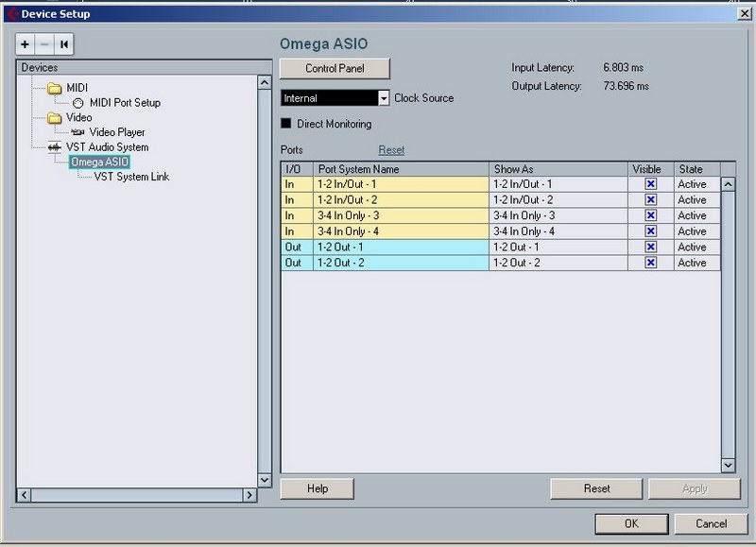Uncheck Visible for 1-2 Out - 2
This screenshot has height=547, width=756.
[x=650, y=263]
